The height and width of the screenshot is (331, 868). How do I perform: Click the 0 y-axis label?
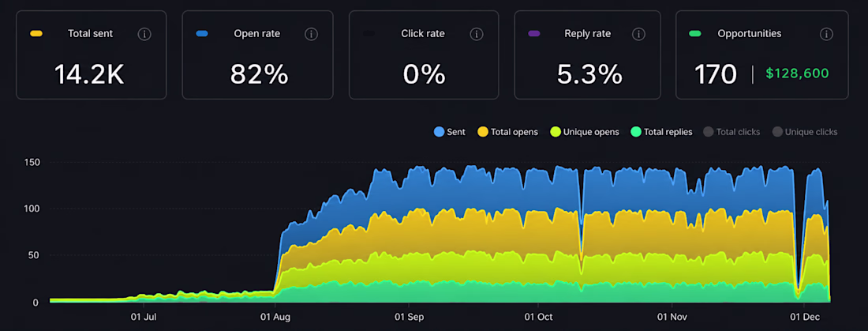(x=36, y=303)
